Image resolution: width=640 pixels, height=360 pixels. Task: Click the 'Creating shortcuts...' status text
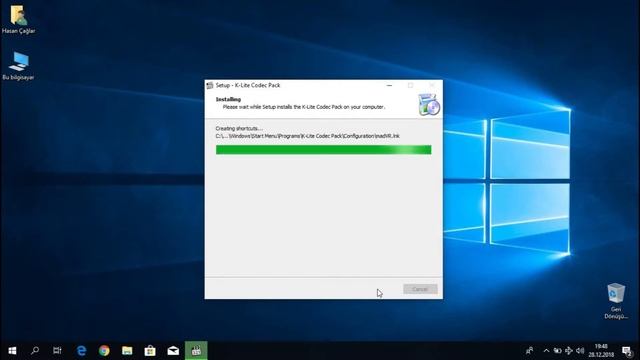(239, 128)
